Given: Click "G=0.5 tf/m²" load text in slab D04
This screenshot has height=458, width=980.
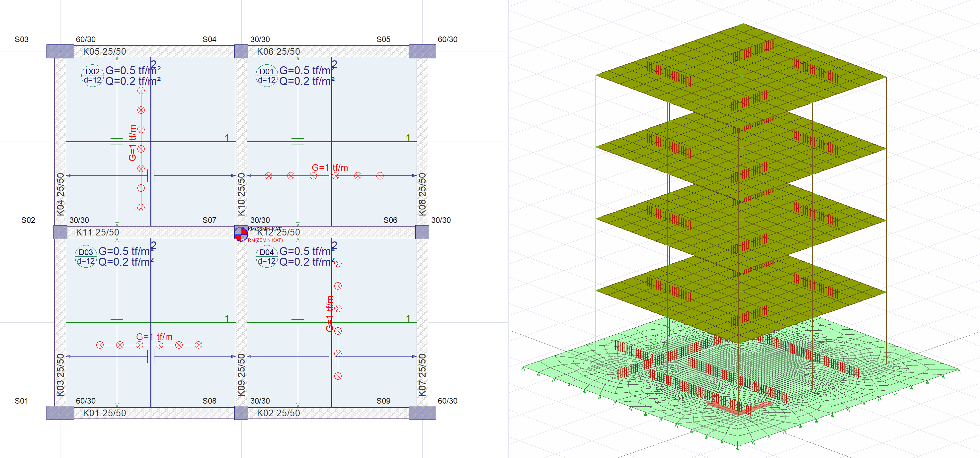Looking at the screenshot, I should click(307, 251).
